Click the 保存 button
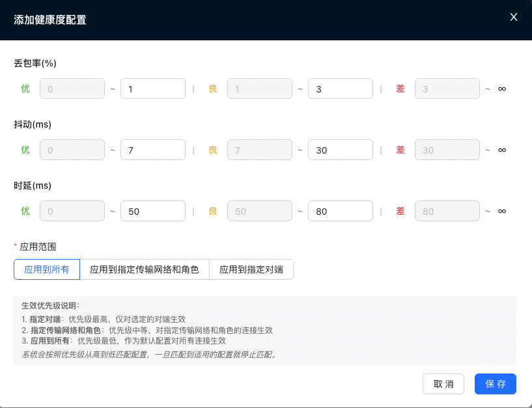 click(x=495, y=384)
